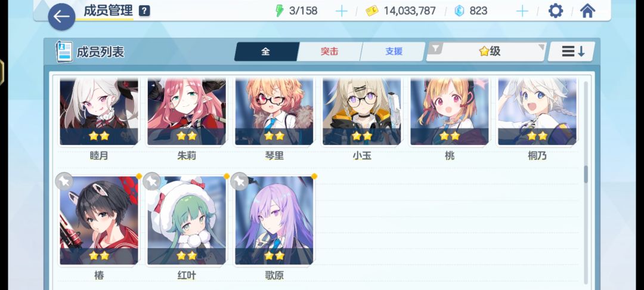Image resolution: width=644 pixels, height=290 pixels.
Task: Go back with the arrow button
Action: (61, 17)
